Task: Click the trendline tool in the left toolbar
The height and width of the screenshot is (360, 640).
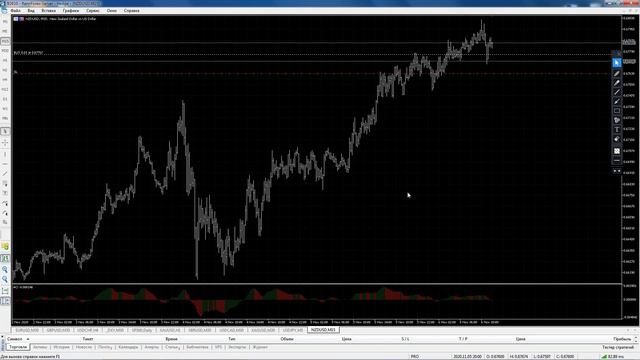Action: coord(5,174)
